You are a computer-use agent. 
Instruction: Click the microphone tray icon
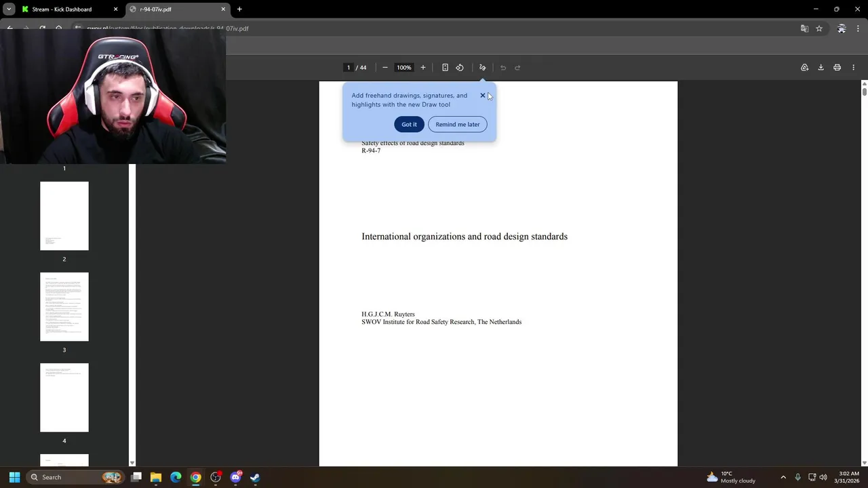(797, 477)
